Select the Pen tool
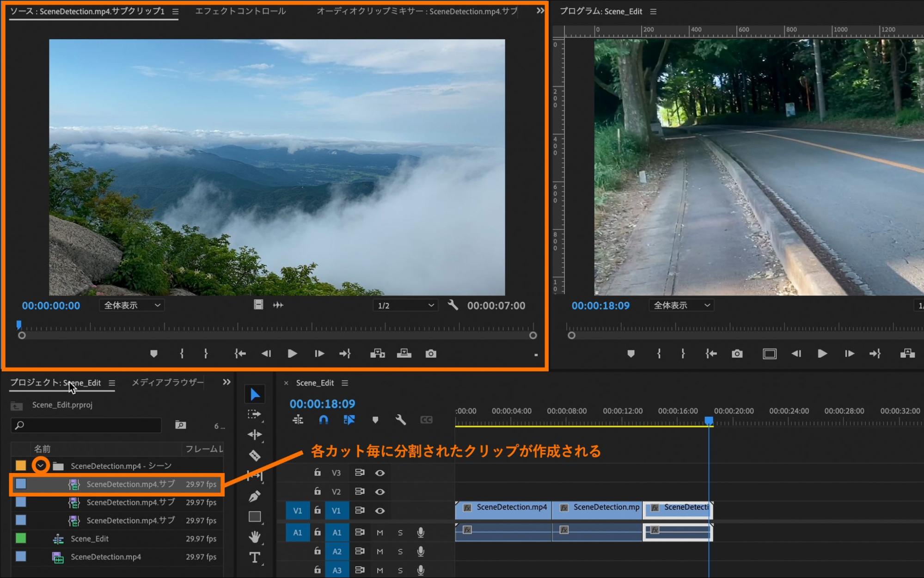The height and width of the screenshot is (578, 924). click(255, 496)
